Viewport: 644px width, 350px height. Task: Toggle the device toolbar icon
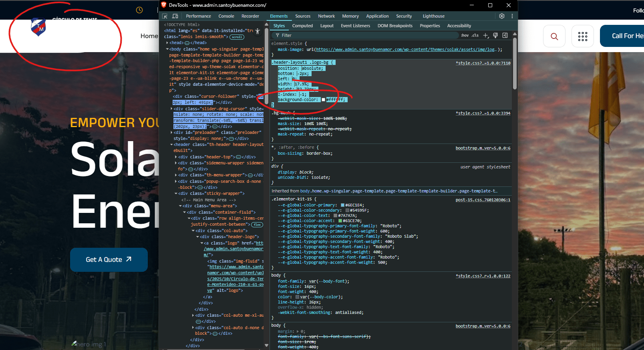(x=175, y=16)
